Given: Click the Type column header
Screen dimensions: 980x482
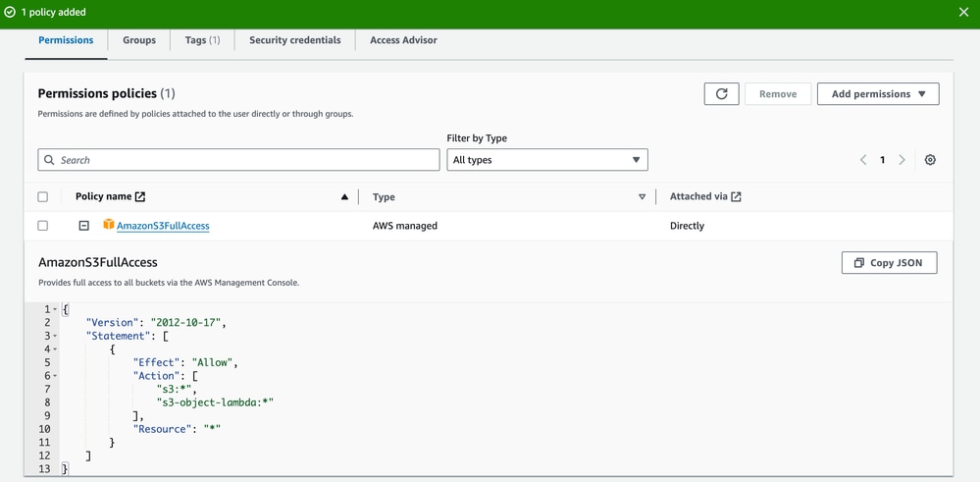Looking at the screenshot, I should point(384,197).
